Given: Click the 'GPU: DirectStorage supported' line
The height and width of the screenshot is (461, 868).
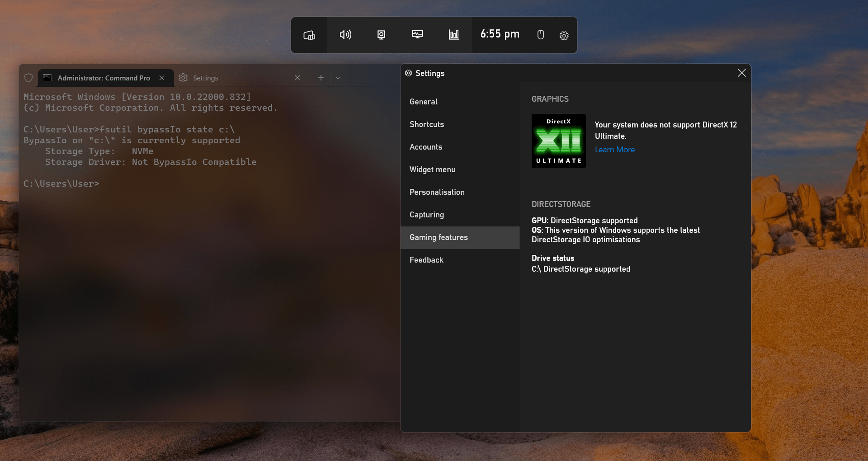Looking at the screenshot, I should pyautogui.click(x=585, y=221).
